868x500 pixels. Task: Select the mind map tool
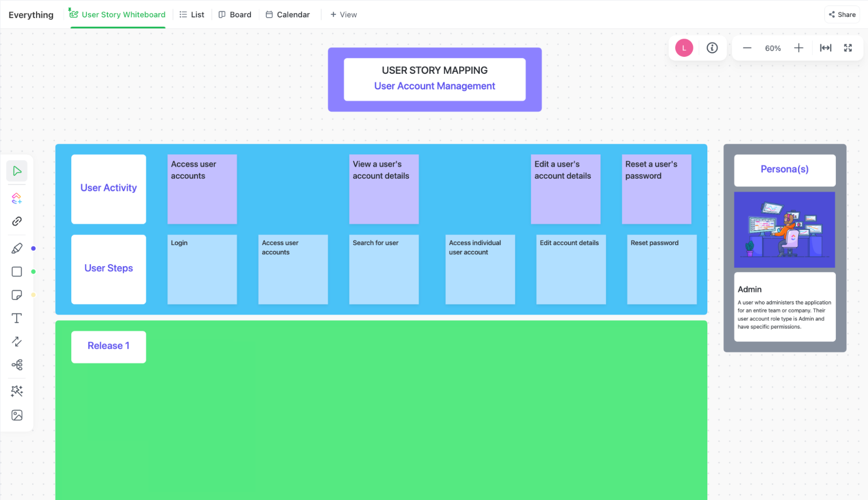[x=17, y=365]
